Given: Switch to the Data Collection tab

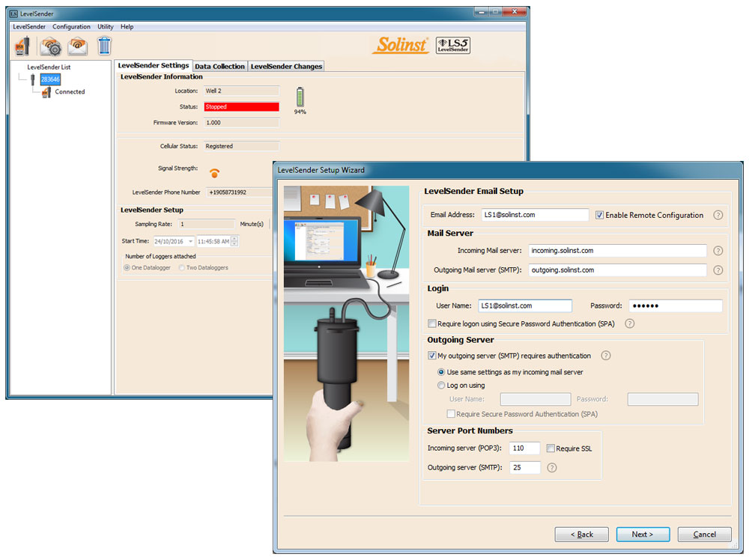Looking at the screenshot, I should [x=219, y=66].
